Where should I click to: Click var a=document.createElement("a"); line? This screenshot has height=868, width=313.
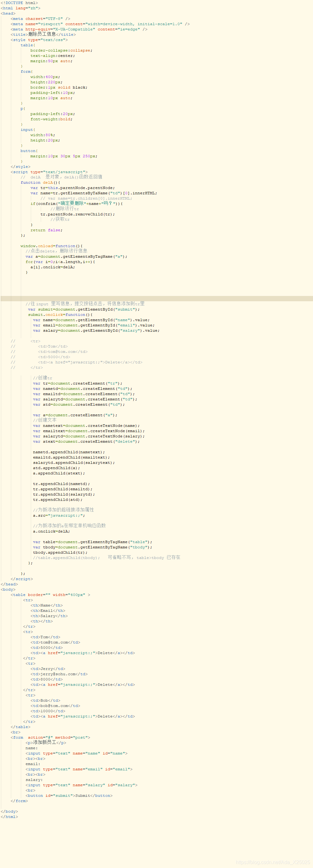(75, 415)
